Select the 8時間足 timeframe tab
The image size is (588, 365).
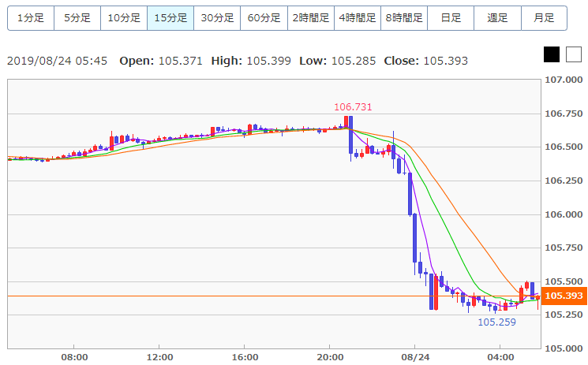pyautogui.click(x=403, y=17)
